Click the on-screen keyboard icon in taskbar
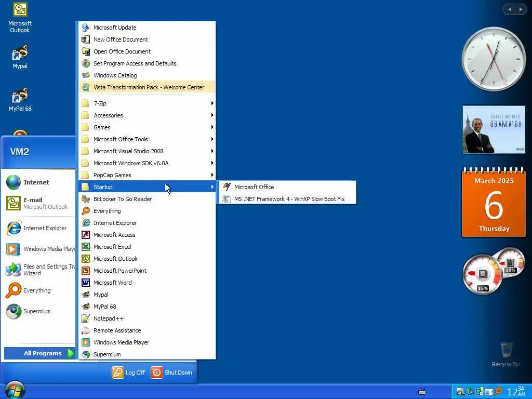 coord(422,392)
